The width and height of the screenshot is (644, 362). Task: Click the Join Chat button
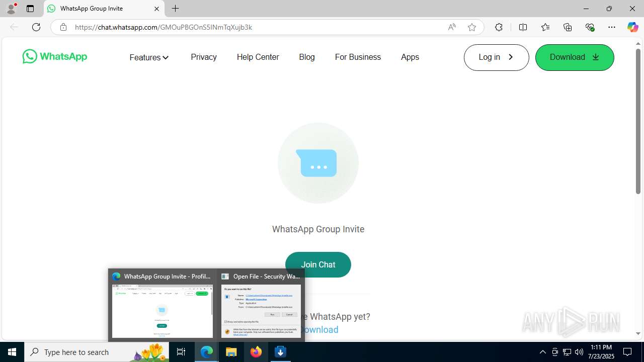click(318, 264)
